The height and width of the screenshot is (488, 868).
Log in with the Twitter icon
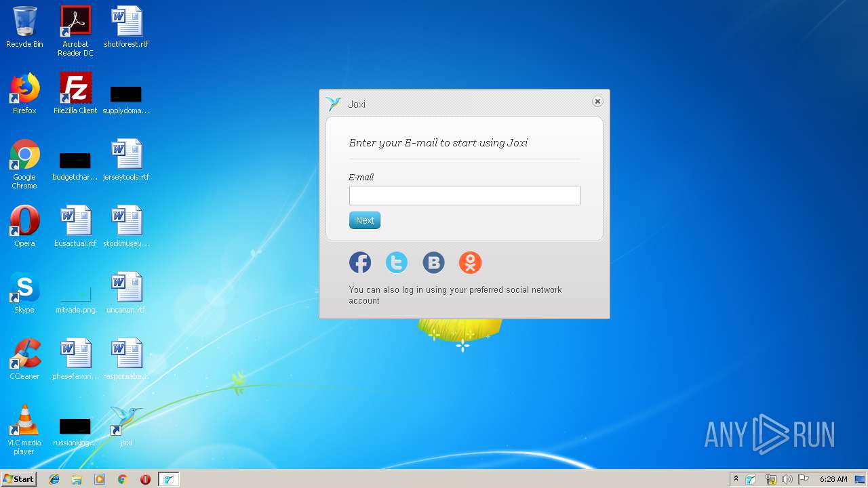coord(397,262)
